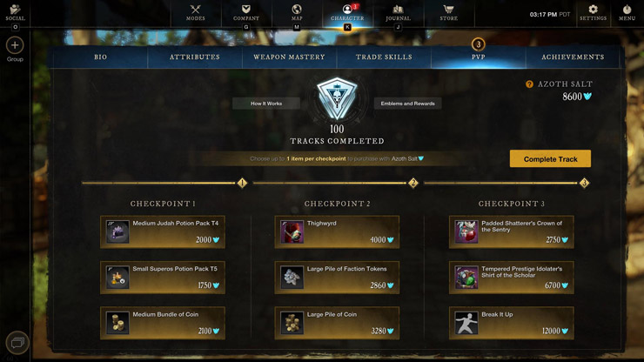
Task: Open chat window icon at bottom left
Action: tap(17, 342)
